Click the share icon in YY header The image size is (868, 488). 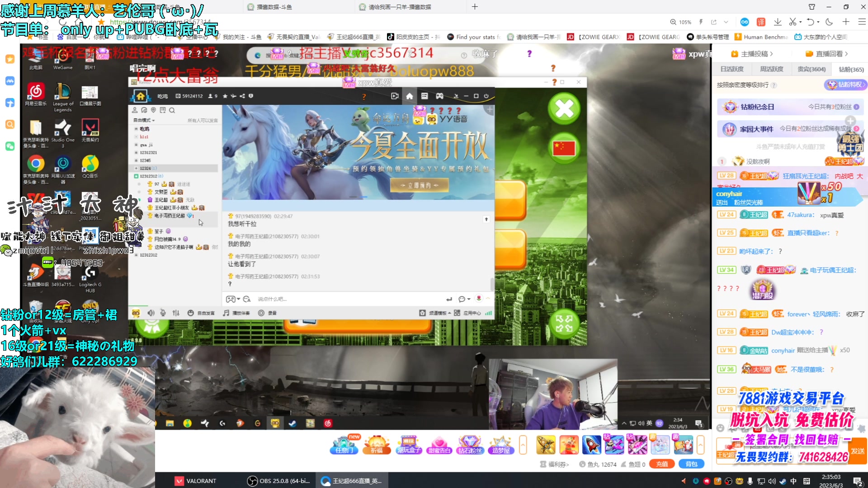coord(242,96)
